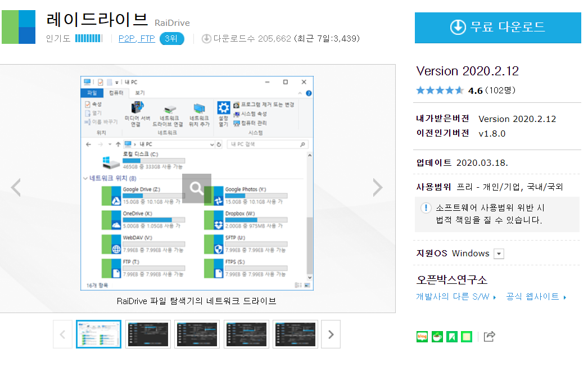
Task: Click the 설정 열기 gear icon in the preview ribbon
Action: [x=224, y=108]
